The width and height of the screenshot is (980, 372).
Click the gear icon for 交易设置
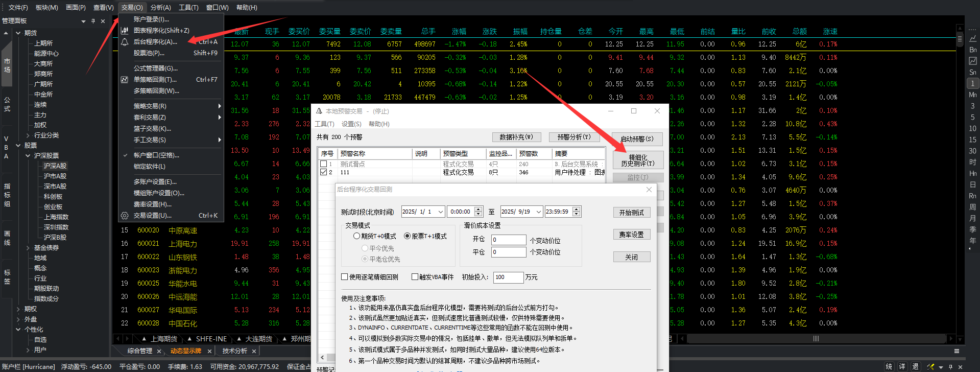125,216
